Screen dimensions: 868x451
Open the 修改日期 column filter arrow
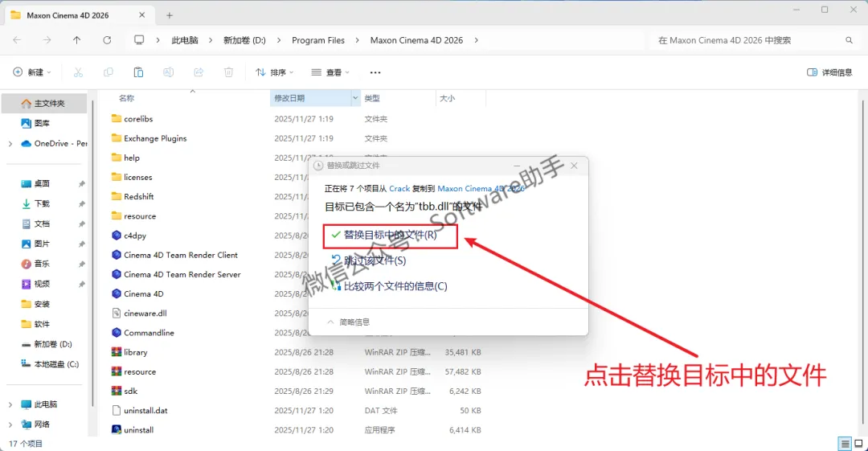355,98
